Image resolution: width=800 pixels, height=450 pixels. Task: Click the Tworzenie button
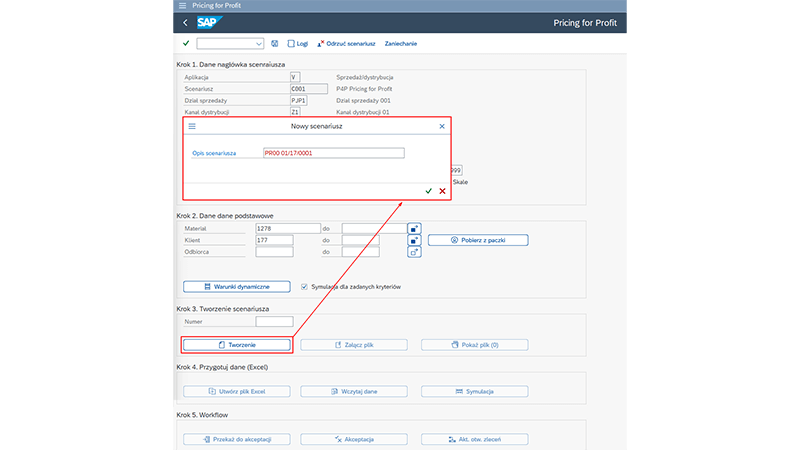237,345
